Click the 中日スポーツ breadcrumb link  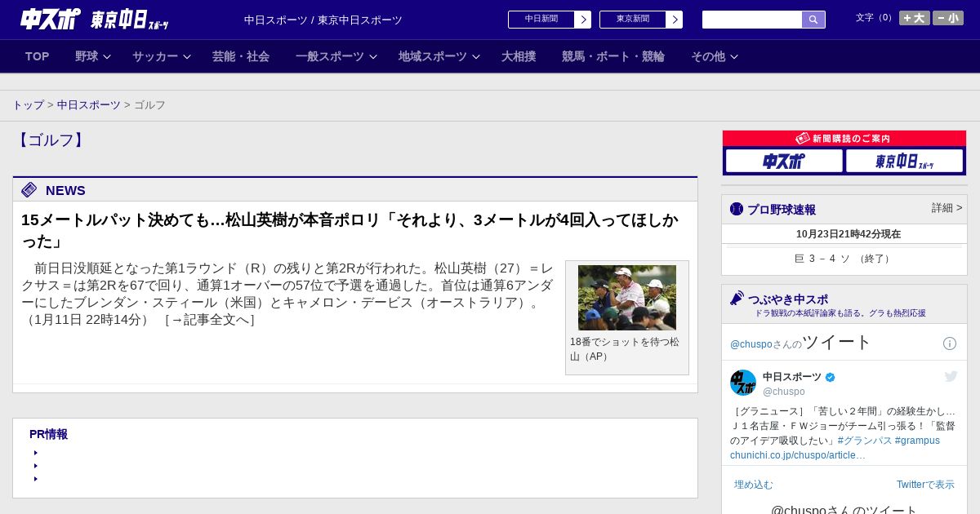(89, 105)
